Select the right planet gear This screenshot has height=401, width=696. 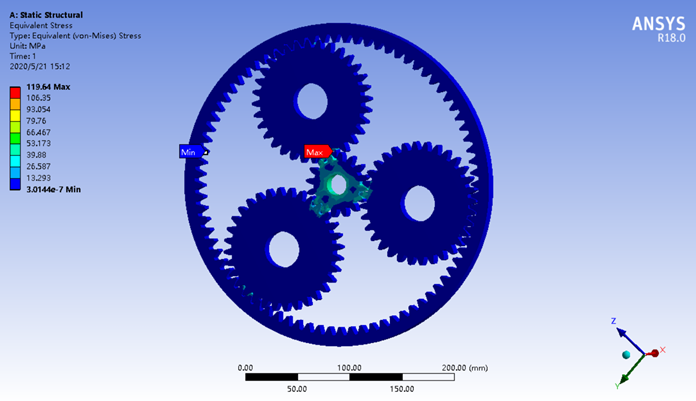click(418, 203)
